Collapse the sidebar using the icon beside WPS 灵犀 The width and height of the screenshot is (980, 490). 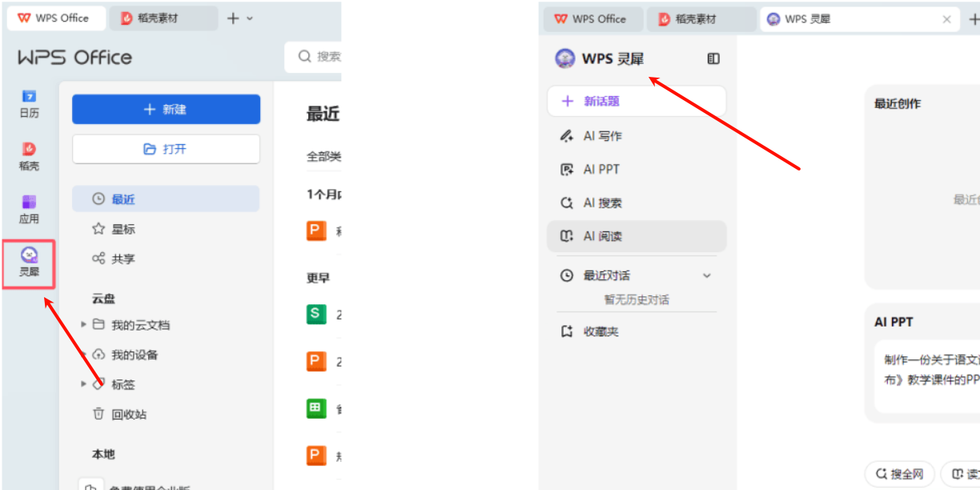point(713,58)
